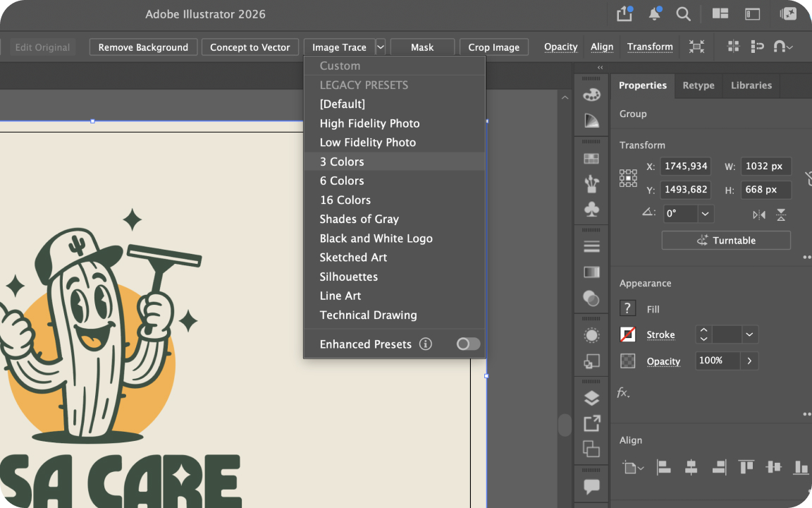Viewport: 812px width, 508px height.
Task: Choose the Sketched Art preset
Action: 395,258
